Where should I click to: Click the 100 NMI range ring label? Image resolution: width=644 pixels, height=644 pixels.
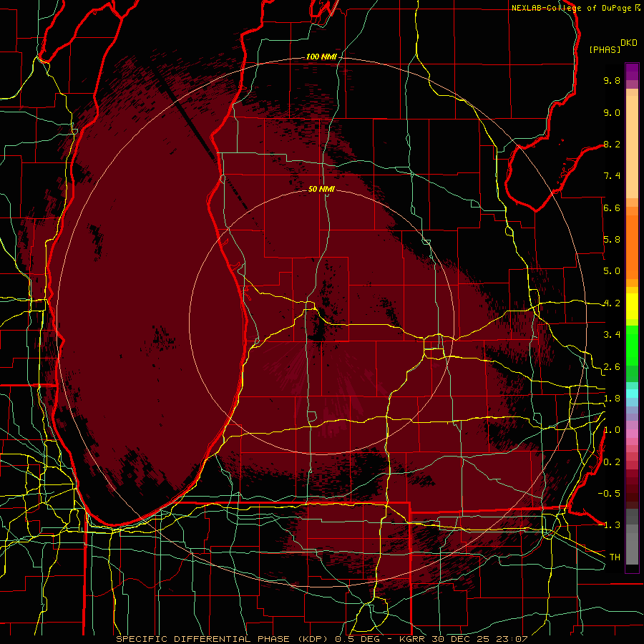[321, 57]
